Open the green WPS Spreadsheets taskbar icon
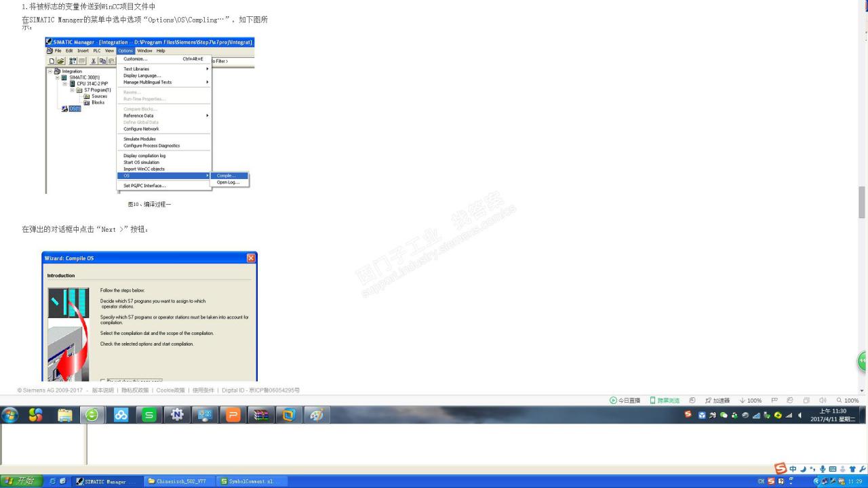The image size is (868, 488). click(149, 415)
